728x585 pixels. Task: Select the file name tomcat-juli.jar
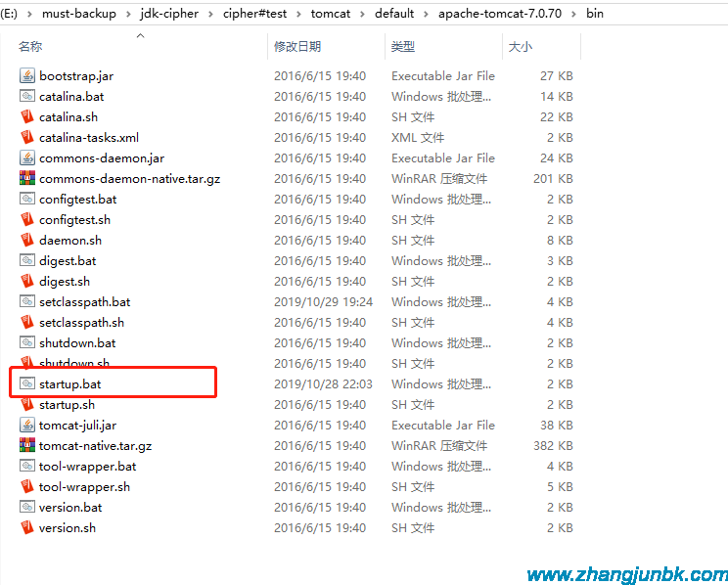tap(78, 426)
